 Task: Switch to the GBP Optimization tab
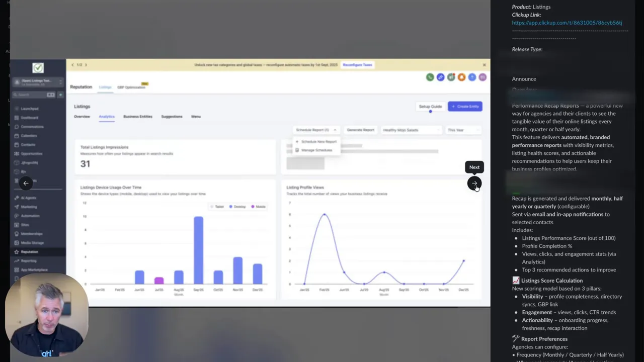[131, 87]
